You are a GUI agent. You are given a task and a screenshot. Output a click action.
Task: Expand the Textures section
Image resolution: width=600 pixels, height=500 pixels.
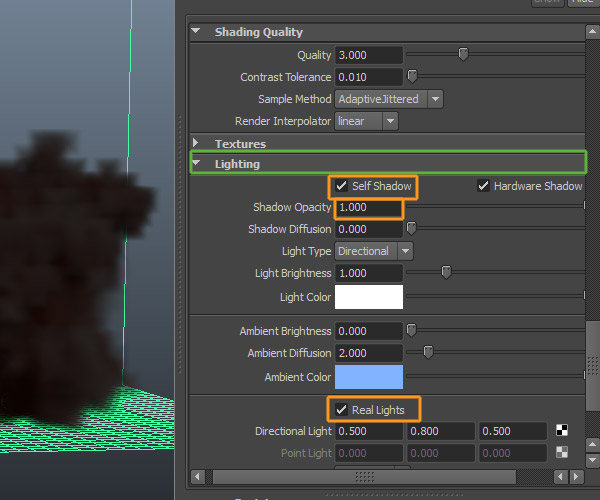(x=196, y=143)
